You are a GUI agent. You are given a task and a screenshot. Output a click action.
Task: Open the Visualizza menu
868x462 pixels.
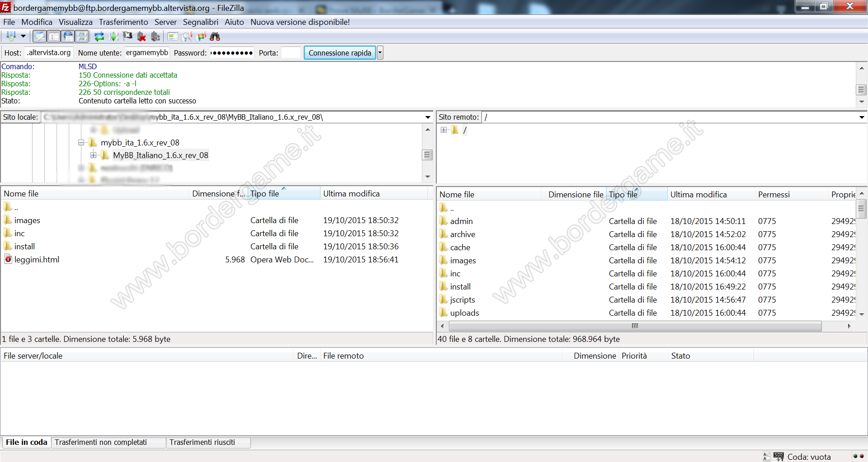tap(75, 22)
